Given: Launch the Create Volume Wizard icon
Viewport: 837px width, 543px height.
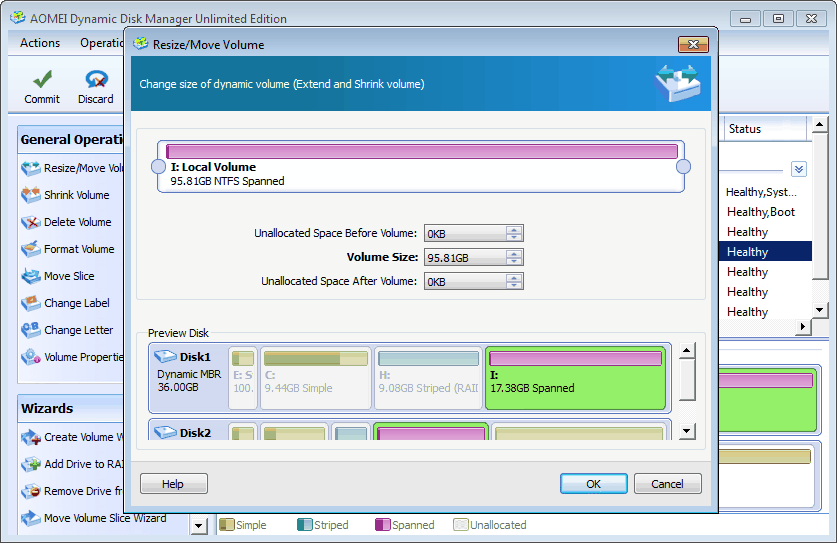Looking at the screenshot, I should (x=30, y=437).
